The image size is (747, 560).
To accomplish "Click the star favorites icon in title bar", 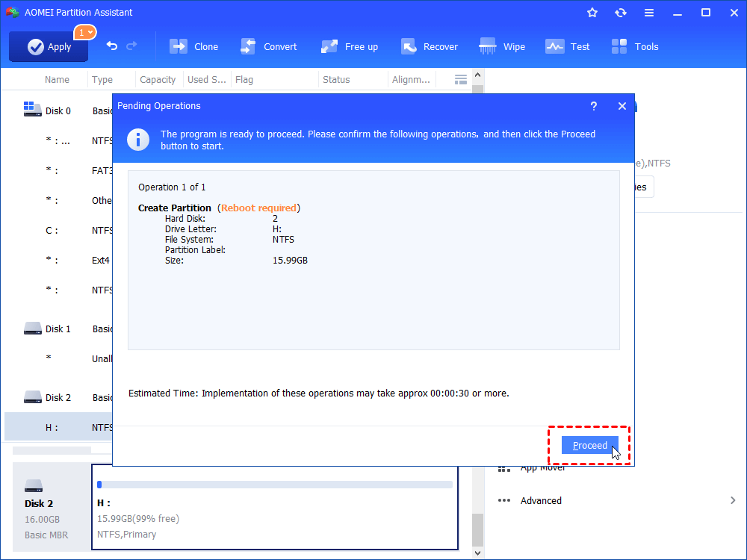I will 592,13.
